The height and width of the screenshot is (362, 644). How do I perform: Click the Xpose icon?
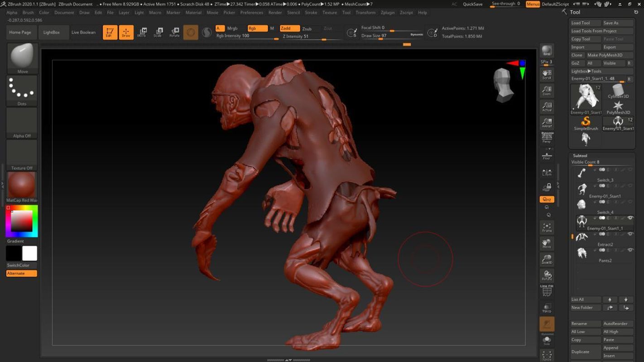547,356
